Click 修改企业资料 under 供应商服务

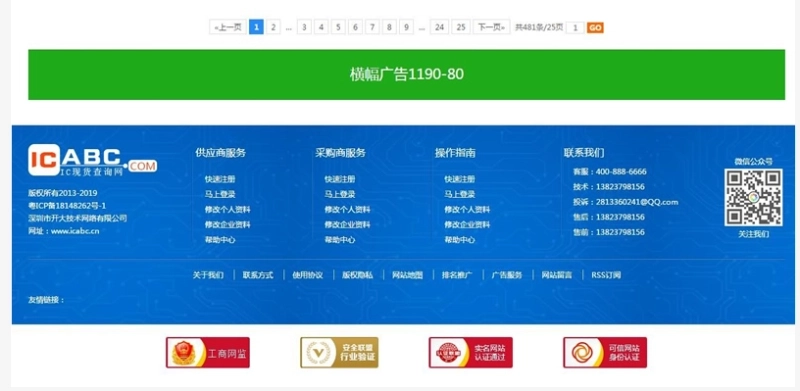tap(228, 225)
